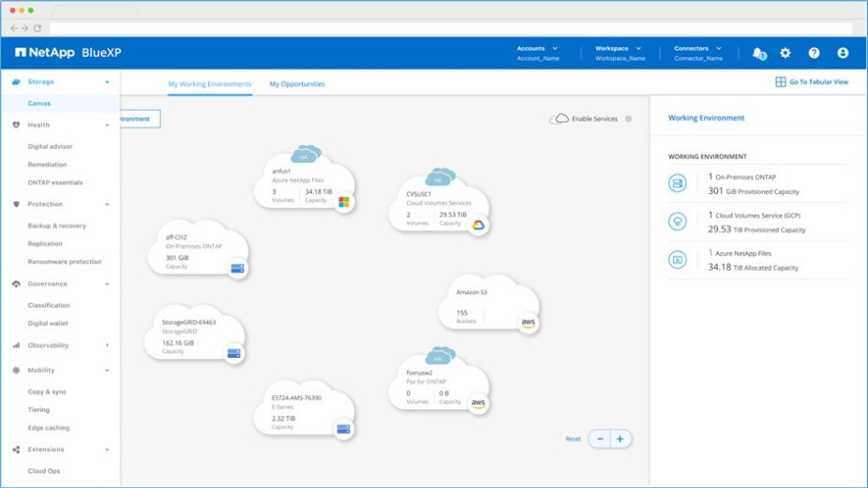Select the My Working Environments tab

coord(210,84)
